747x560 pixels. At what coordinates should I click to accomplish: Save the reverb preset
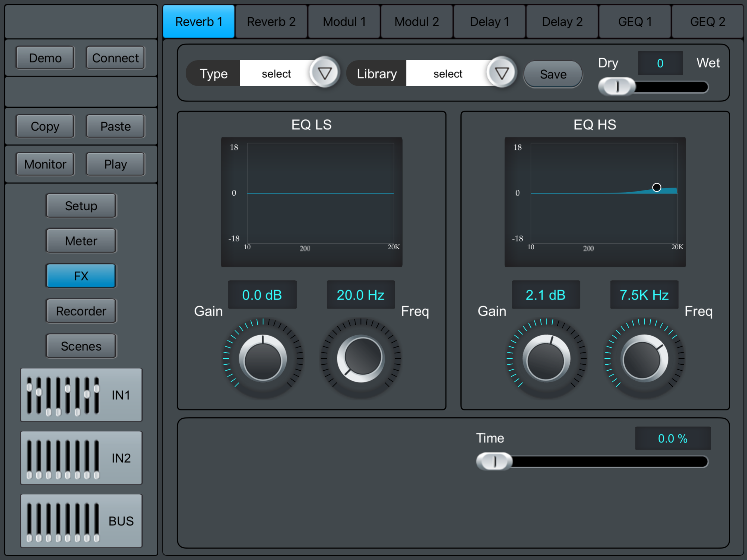[x=553, y=74]
